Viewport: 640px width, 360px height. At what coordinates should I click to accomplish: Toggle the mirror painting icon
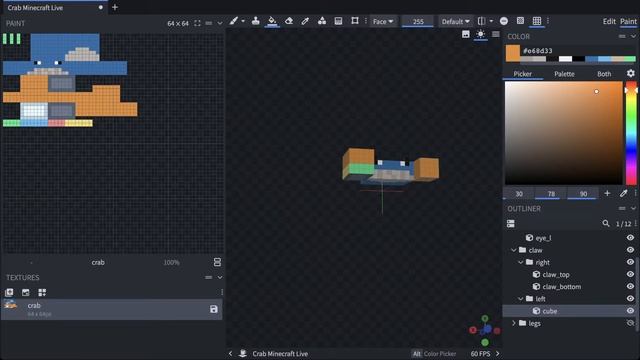coord(482,21)
